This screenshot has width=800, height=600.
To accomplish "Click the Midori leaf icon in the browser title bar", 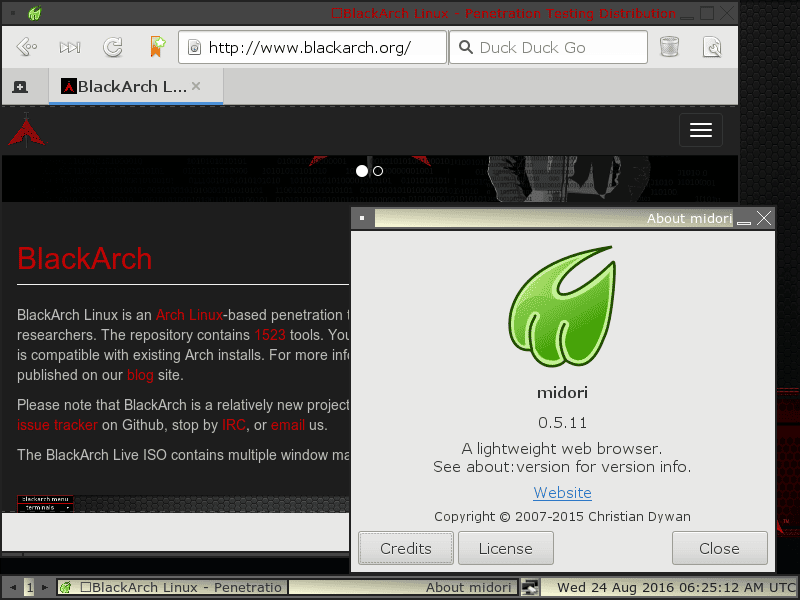I will [x=35, y=13].
